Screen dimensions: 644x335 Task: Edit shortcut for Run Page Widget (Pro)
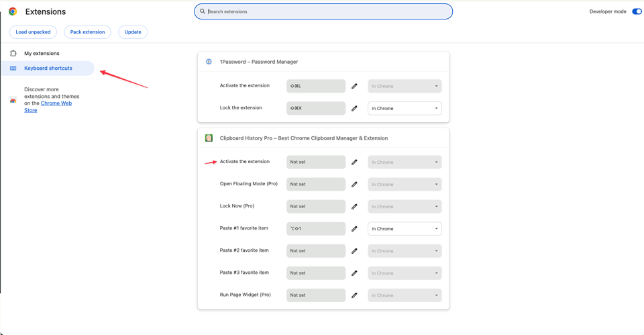[354, 295]
